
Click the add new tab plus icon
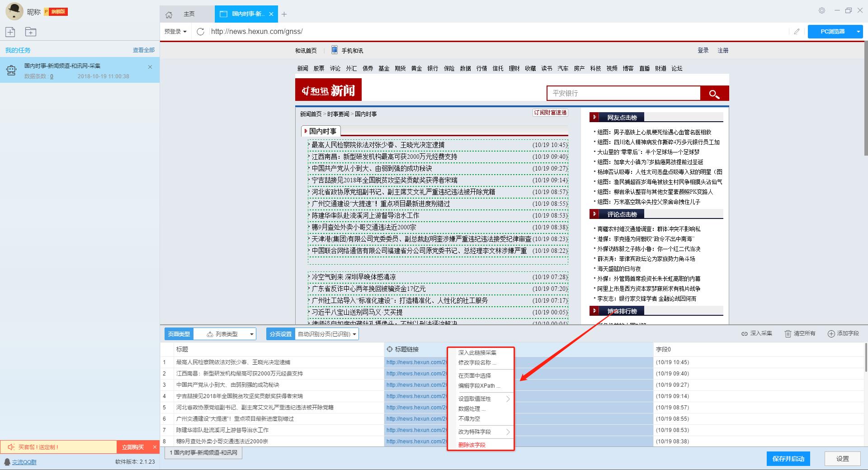point(284,14)
